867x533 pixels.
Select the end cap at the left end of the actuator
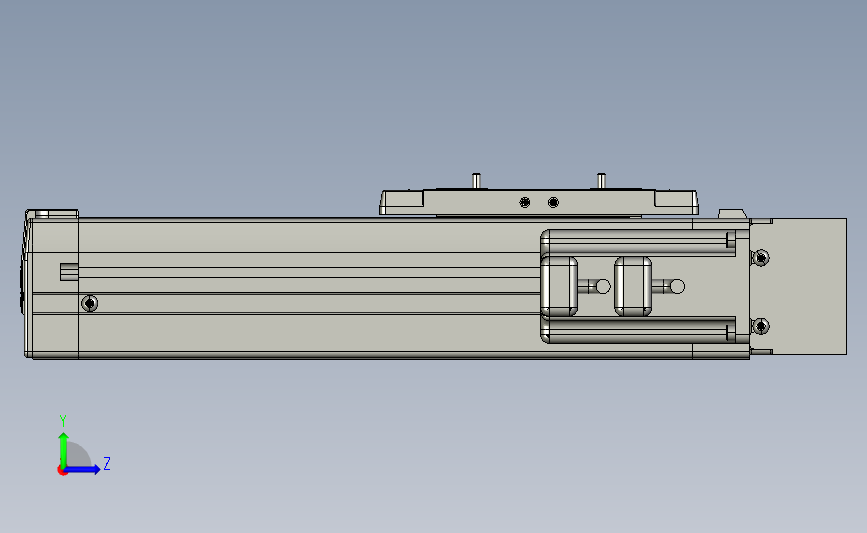pyautogui.click(x=51, y=284)
